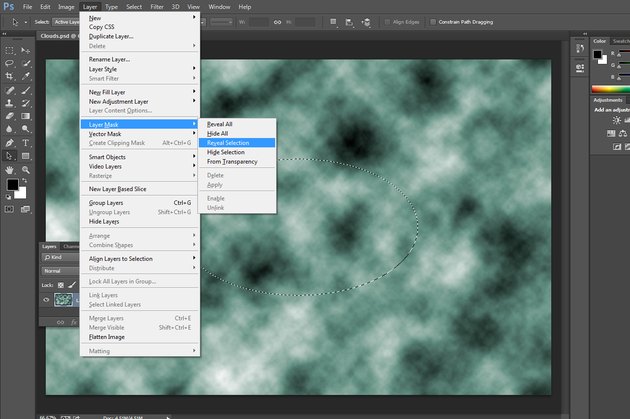Choose New Layer Based Slice
Image resolution: width=630 pixels, height=419 pixels.
(140, 189)
